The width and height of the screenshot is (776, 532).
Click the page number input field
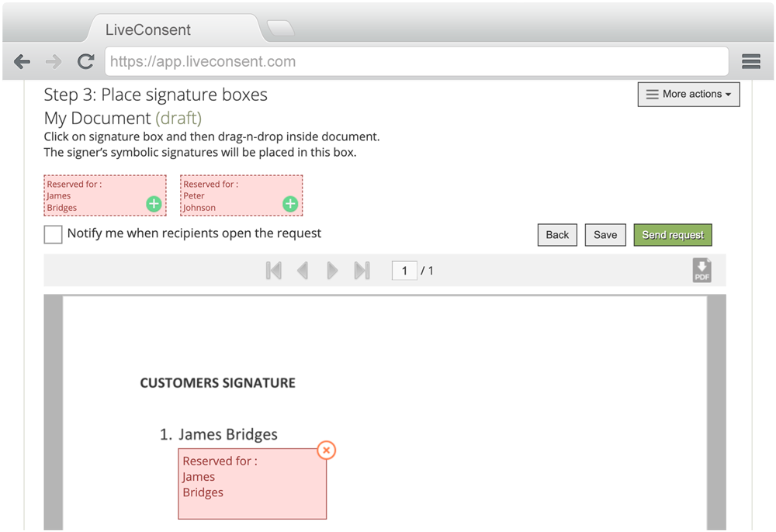point(404,271)
